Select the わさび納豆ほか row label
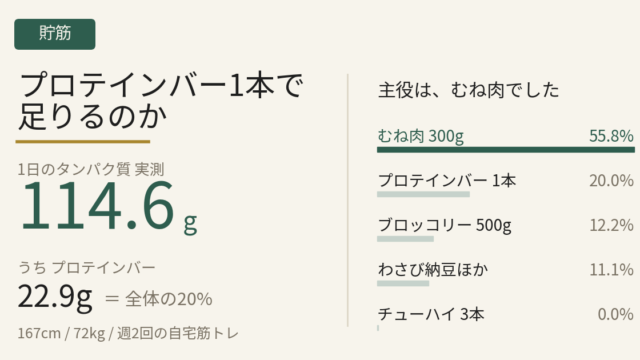The height and width of the screenshot is (360, 640). (x=433, y=269)
